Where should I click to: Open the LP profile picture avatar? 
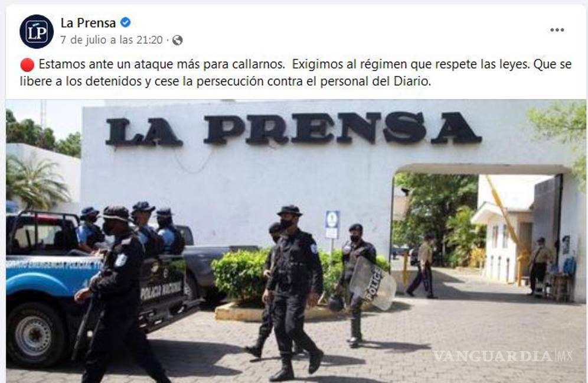[37, 31]
